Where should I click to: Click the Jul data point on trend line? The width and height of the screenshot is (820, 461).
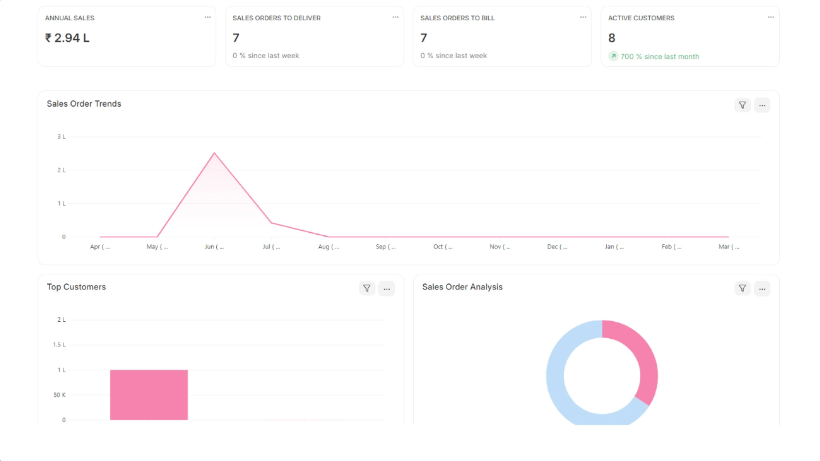[271, 223]
